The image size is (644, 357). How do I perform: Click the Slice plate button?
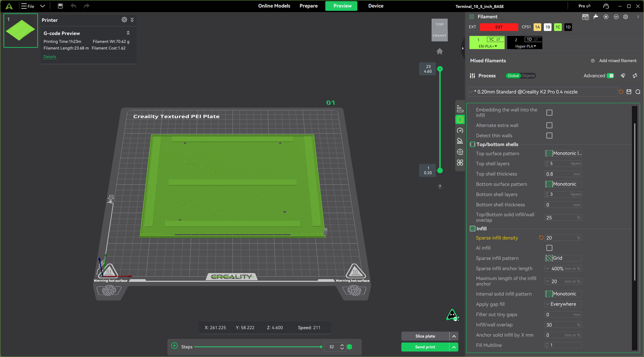[425, 336]
